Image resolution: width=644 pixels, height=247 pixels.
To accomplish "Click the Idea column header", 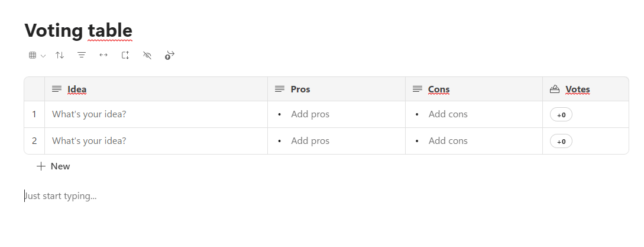I will point(77,89).
